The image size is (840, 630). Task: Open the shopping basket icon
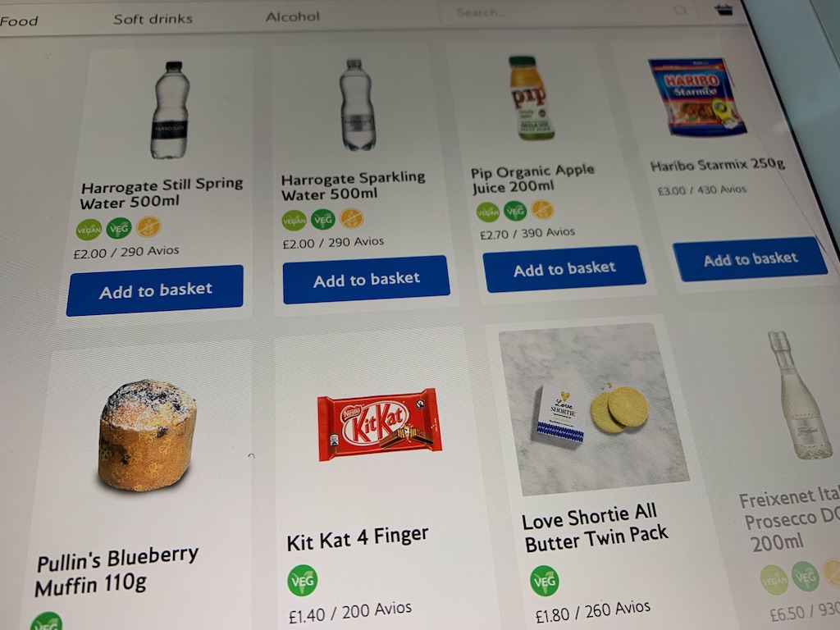click(724, 8)
